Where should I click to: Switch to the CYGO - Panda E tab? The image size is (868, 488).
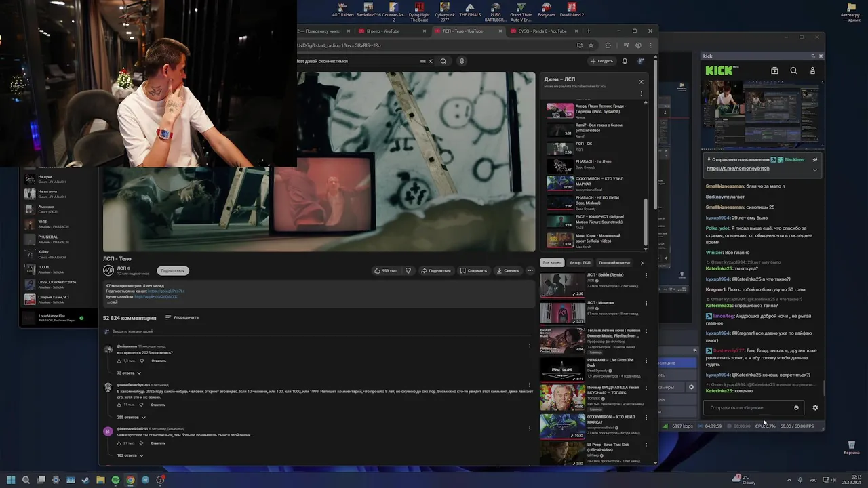pos(545,30)
